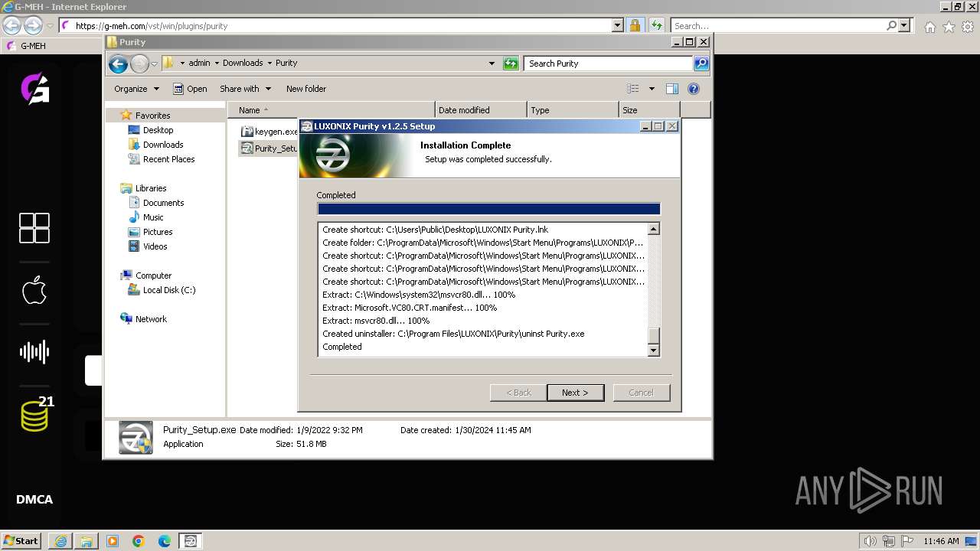The width and height of the screenshot is (980, 551).
Task: Click New folder in the Explorer toolbar
Action: pyautogui.click(x=306, y=89)
